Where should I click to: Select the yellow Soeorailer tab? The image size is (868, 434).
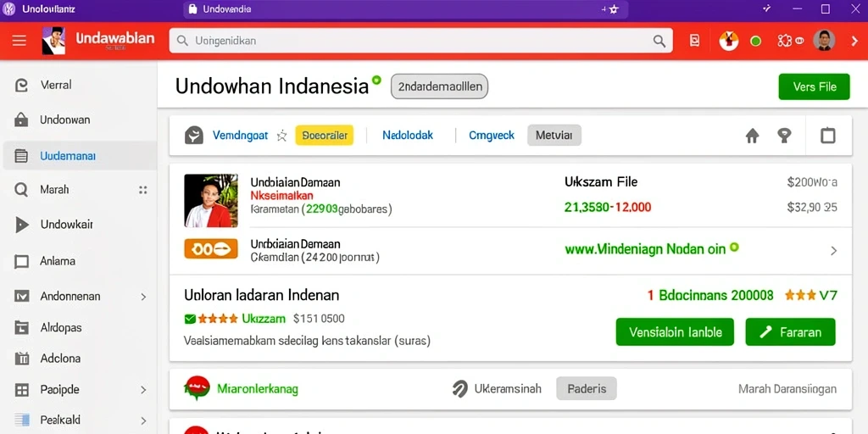325,135
